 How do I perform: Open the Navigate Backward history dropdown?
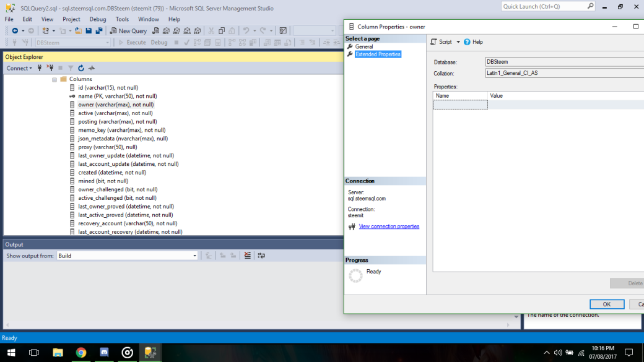(x=22, y=31)
